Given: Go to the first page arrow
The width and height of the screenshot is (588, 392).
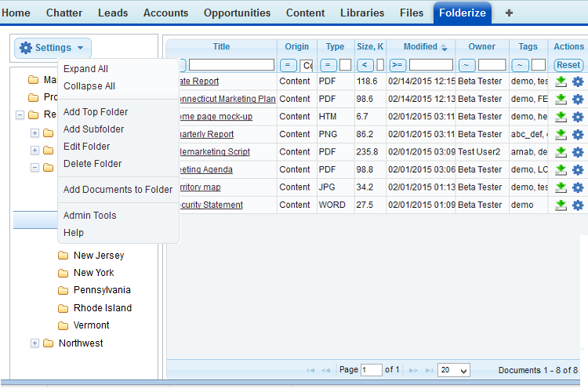Looking at the screenshot, I should 311,370.
